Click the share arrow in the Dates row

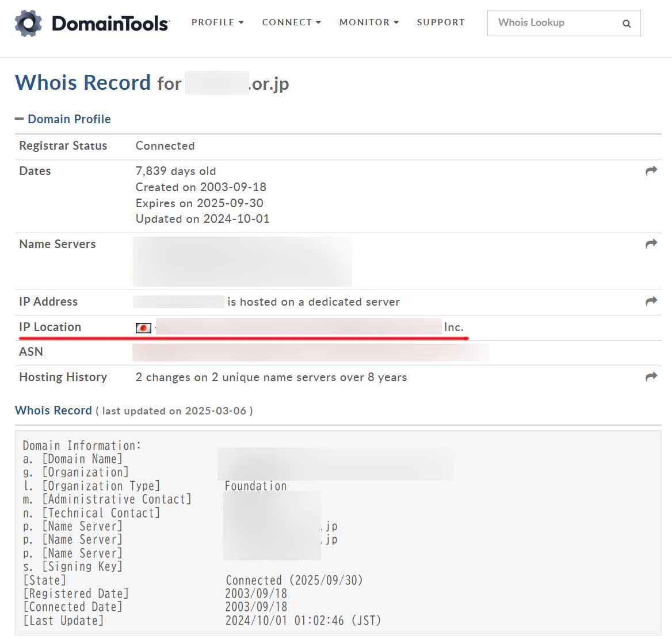(651, 170)
